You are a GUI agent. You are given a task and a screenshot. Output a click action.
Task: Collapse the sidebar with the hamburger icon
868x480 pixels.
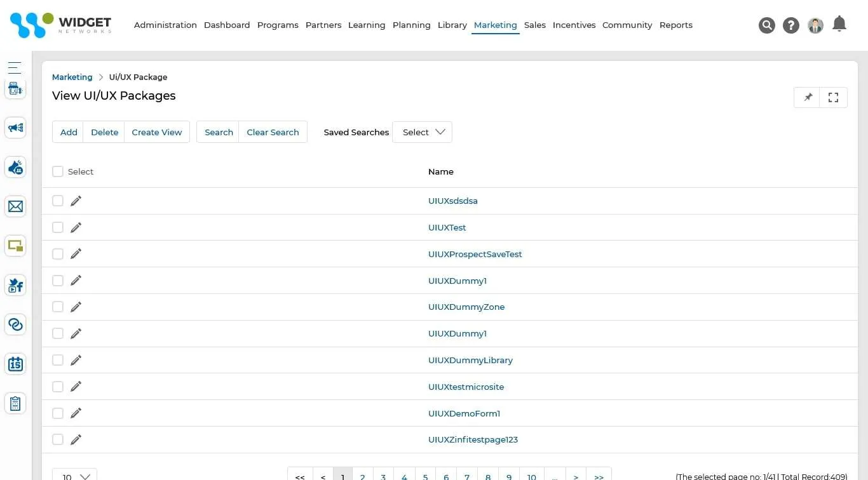(15, 67)
